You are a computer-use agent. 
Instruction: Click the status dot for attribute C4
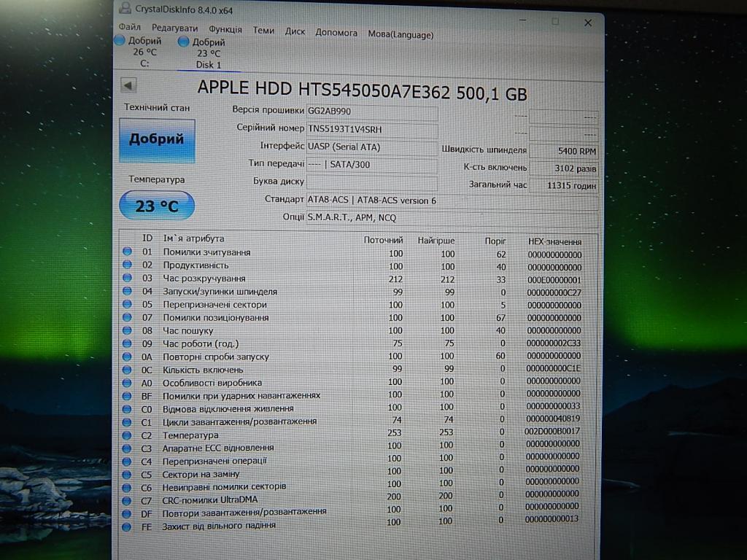pyautogui.click(x=127, y=462)
